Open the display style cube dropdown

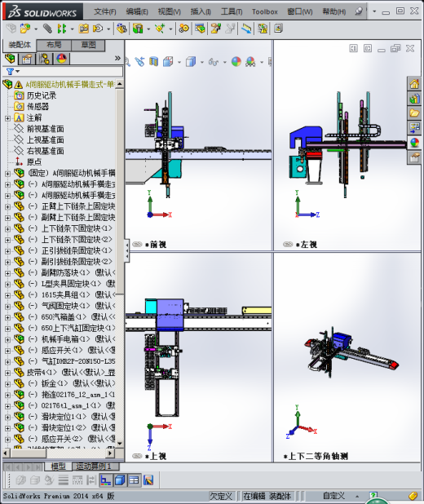coord(202,62)
